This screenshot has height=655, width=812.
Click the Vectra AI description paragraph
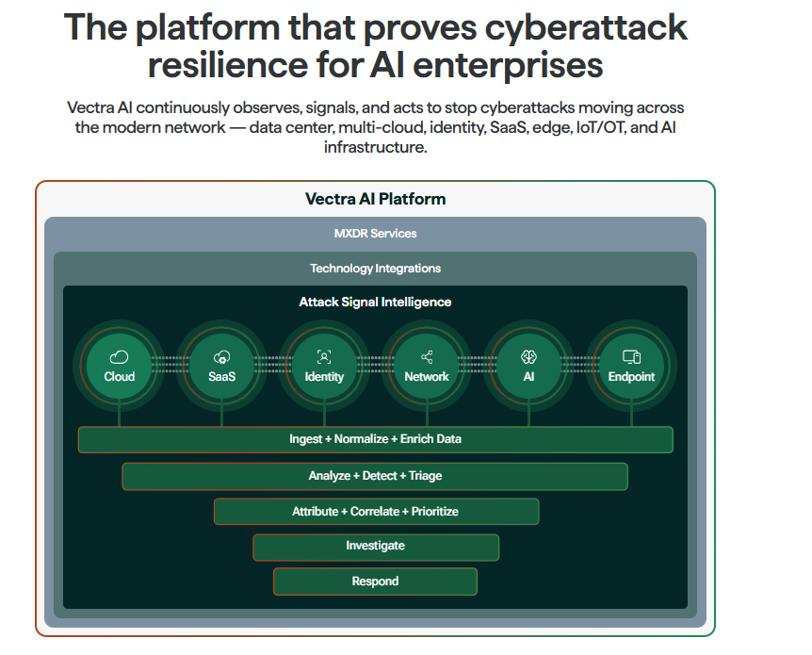(x=376, y=127)
